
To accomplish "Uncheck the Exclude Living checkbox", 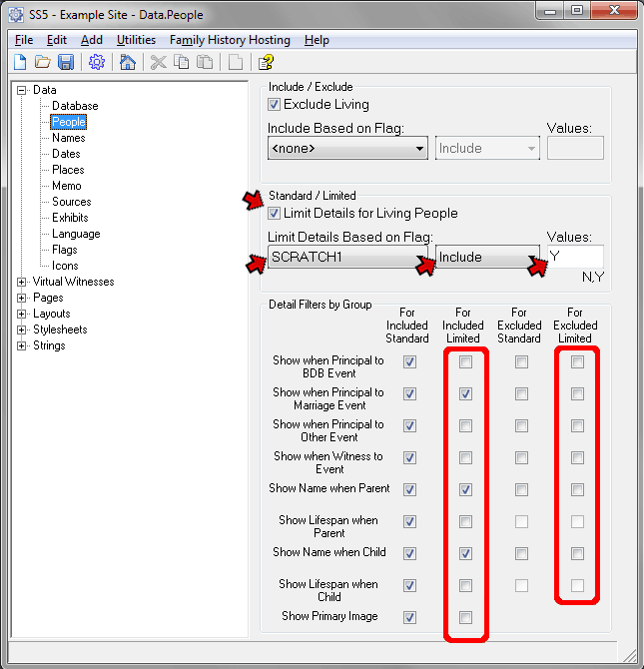I will 275,104.
